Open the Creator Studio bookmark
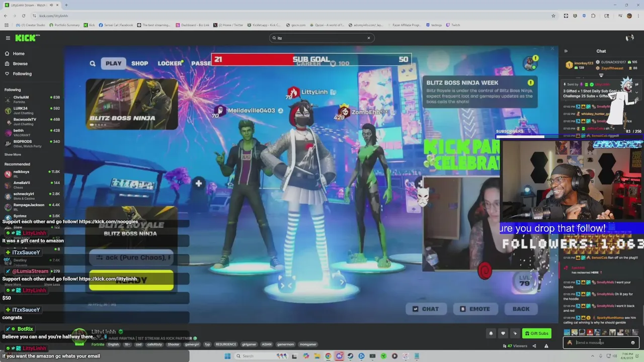Image resolution: width=644 pixels, height=362 pixels. 30,25
